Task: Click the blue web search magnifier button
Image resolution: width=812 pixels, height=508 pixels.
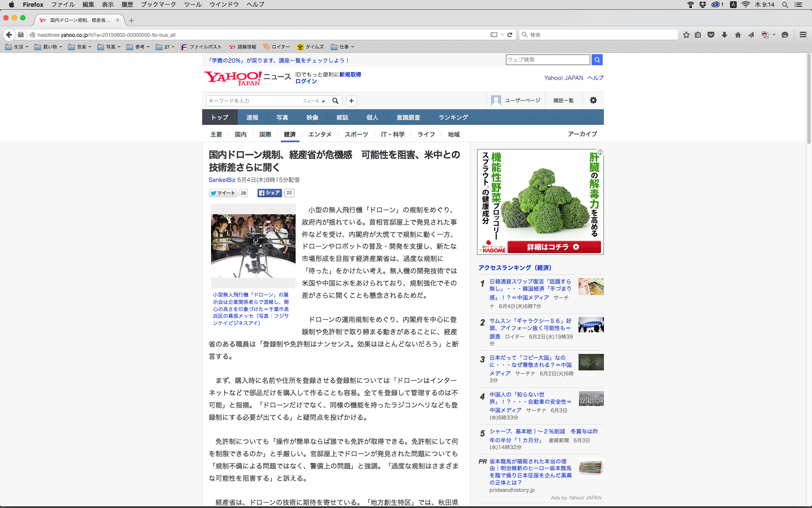Action: pyautogui.click(x=597, y=60)
